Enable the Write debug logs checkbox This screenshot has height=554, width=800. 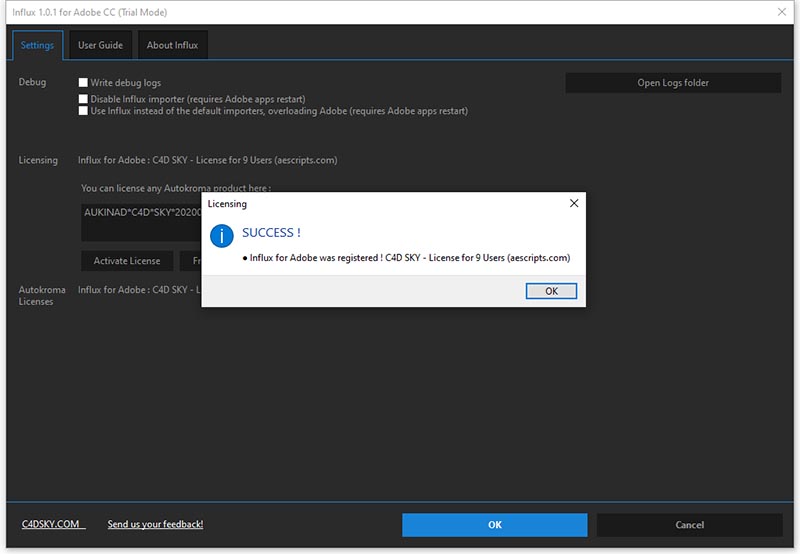coord(83,82)
